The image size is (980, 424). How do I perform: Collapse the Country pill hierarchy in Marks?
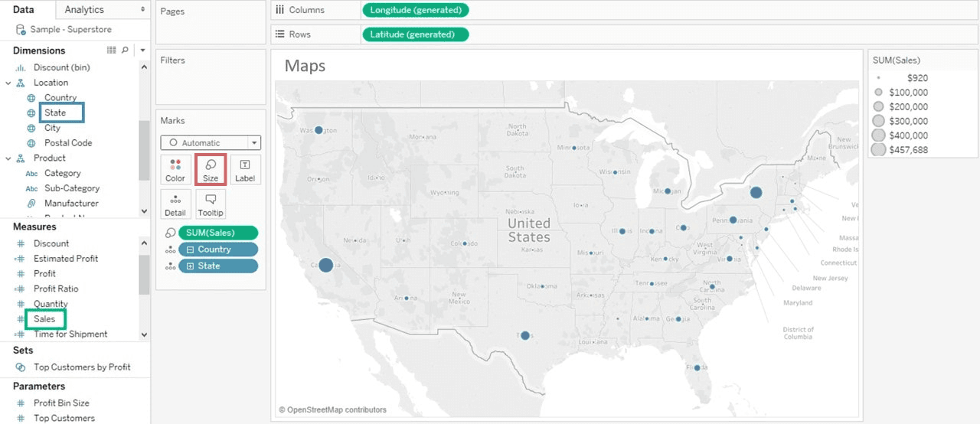click(190, 250)
